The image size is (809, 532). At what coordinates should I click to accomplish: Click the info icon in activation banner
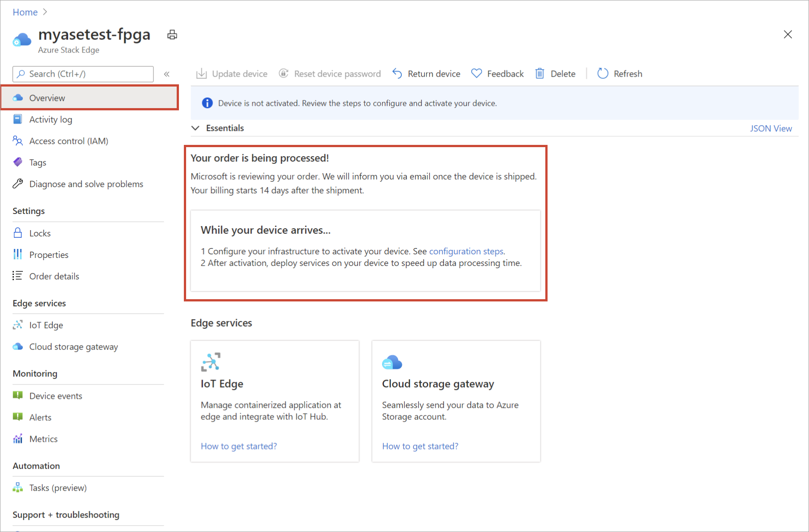207,103
